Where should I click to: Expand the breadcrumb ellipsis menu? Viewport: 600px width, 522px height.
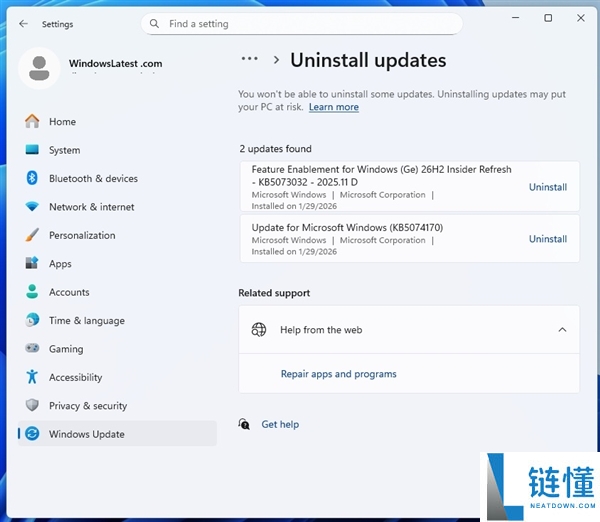tap(250, 60)
